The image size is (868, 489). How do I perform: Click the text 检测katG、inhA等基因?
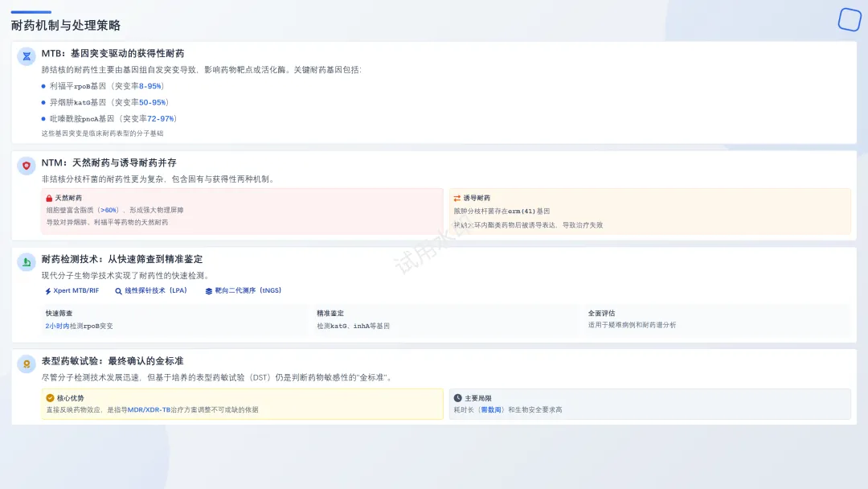click(x=353, y=327)
